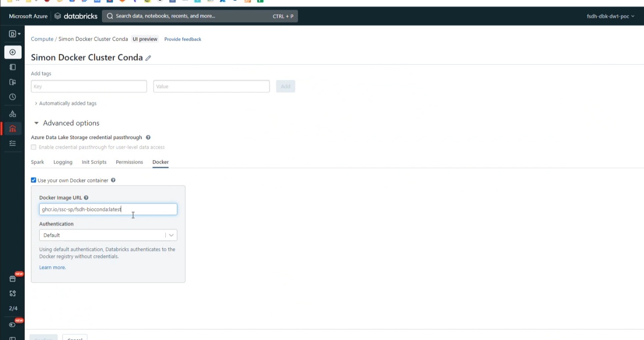644x340 pixels.
Task: Uncheck Use your own Docker container
Action: tap(34, 180)
